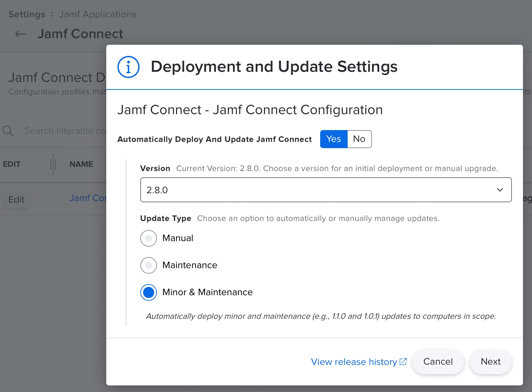Cancel the deployment settings dialog

click(x=438, y=362)
